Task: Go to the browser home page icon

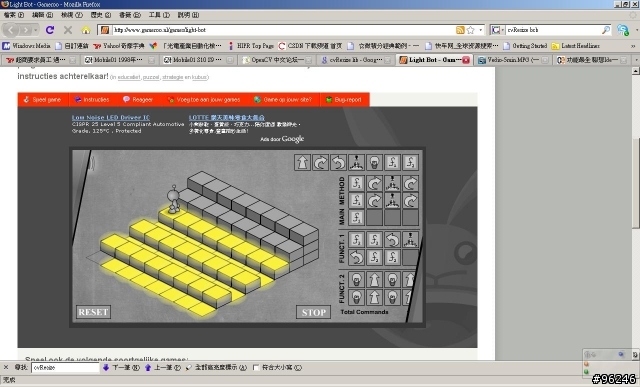Action: tap(86, 30)
